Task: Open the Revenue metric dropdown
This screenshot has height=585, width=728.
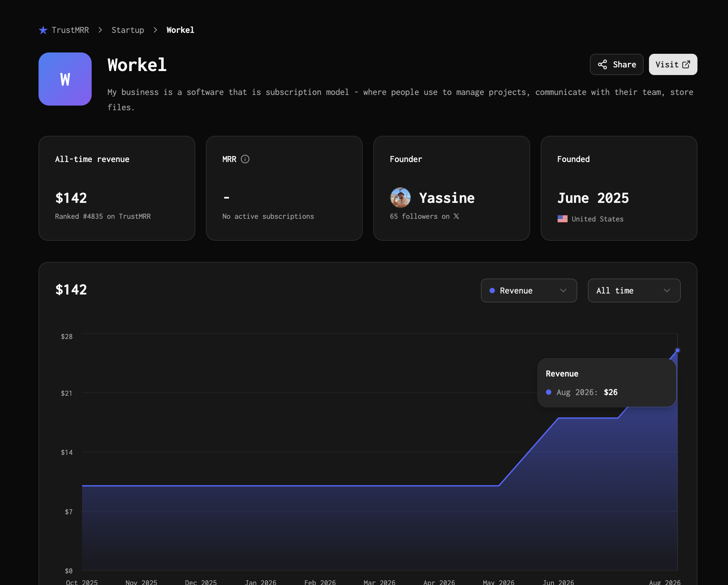Action: 529,290
